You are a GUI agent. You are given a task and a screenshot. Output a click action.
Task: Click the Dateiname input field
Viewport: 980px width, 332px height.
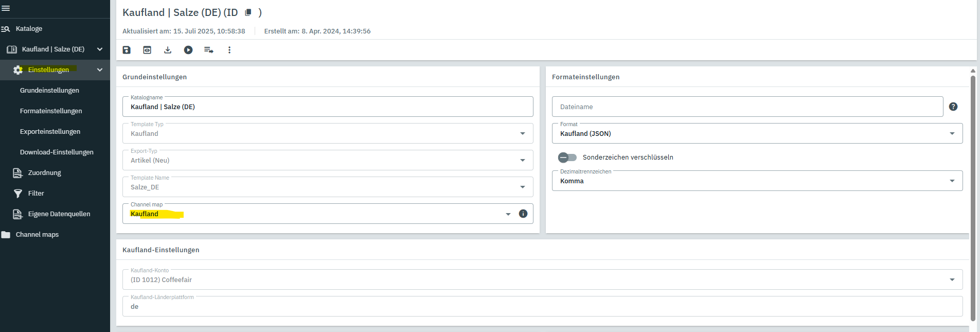coord(747,107)
